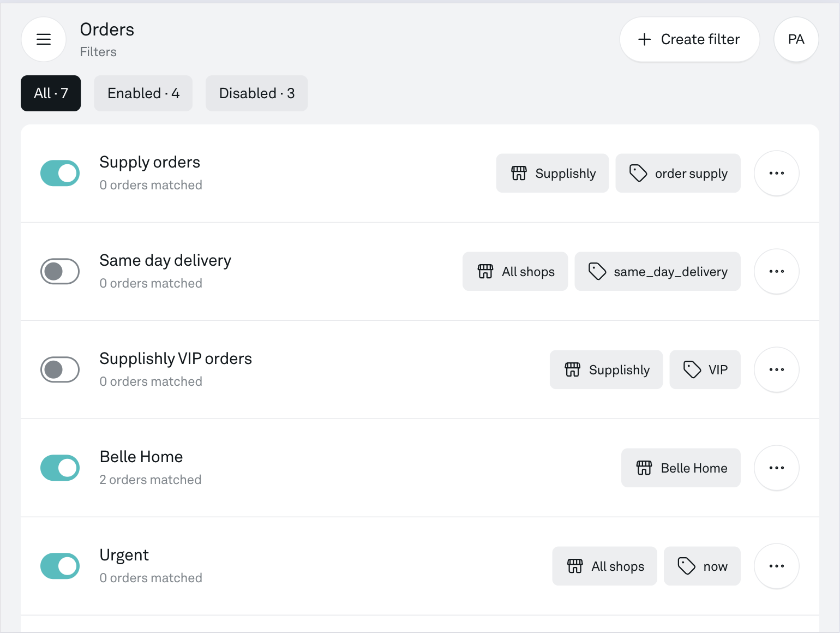Image resolution: width=840 pixels, height=633 pixels.
Task: Click the tag icon in the same_day_delivery chip
Action: 597,271
